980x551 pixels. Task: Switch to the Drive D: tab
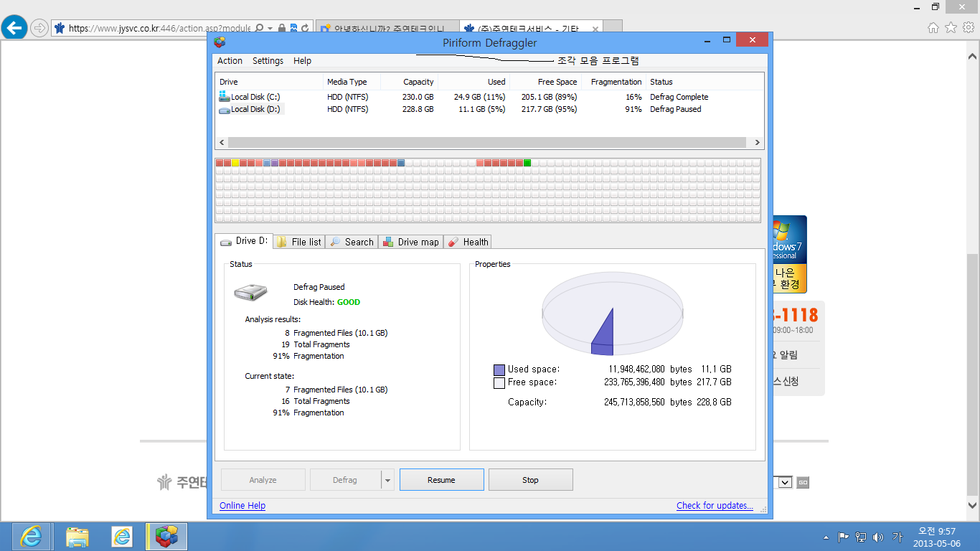coord(244,241)
